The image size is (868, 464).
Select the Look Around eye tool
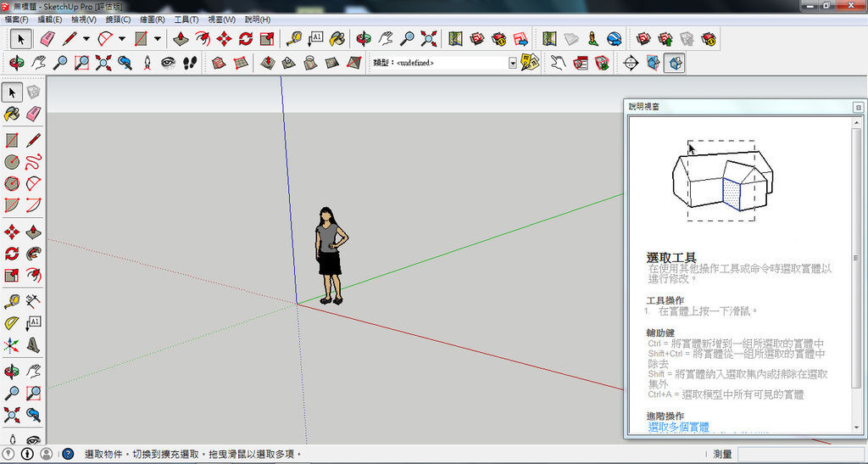[169, 63]
